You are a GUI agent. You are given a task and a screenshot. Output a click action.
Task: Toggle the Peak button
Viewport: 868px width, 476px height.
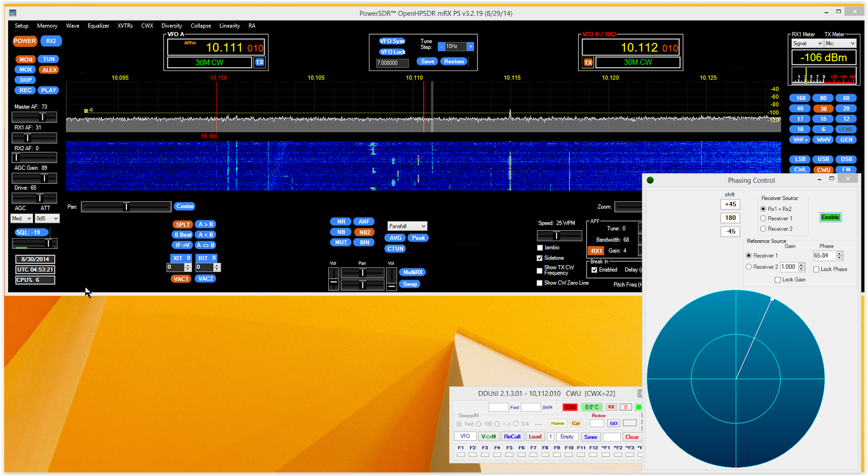pyautogui.click(x=418, y=238)
